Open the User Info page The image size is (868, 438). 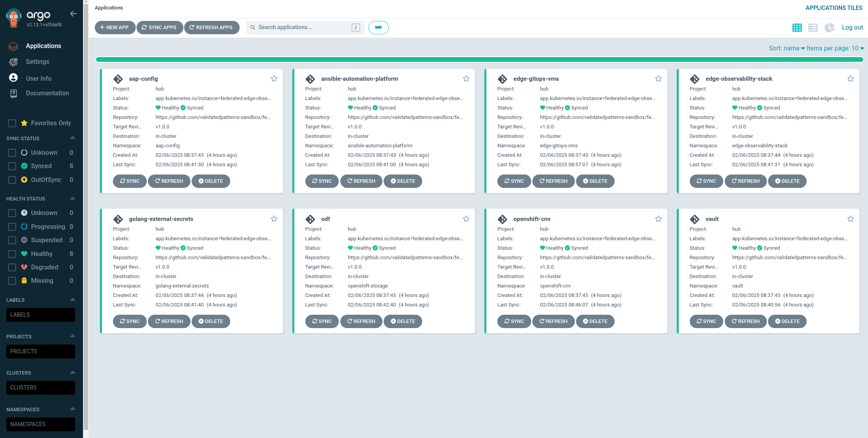(x=39, y=78)
